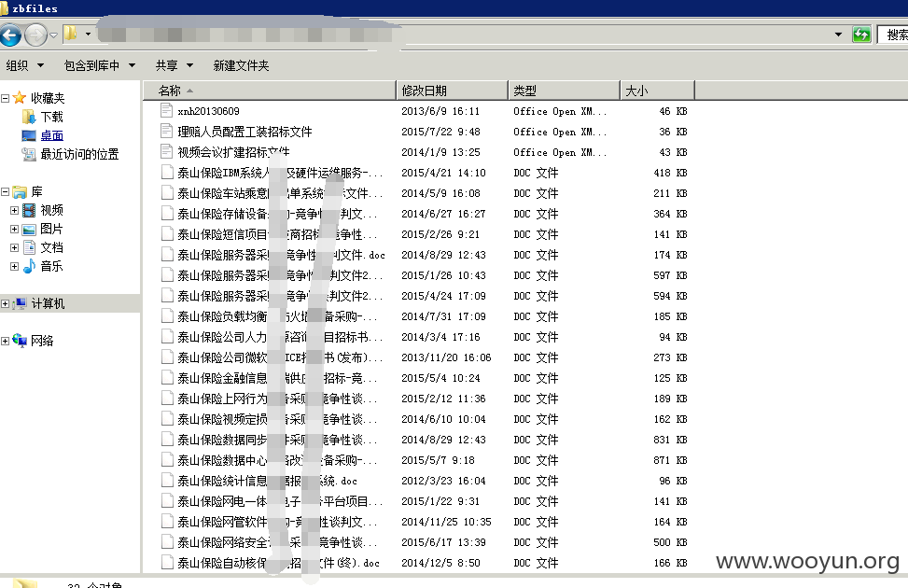Image resolution: width=908 pixels, height=588 pixels.
Task: Select the 泰山保险公司人力 file
Action: pyautogui.click(x=280, y=337)
